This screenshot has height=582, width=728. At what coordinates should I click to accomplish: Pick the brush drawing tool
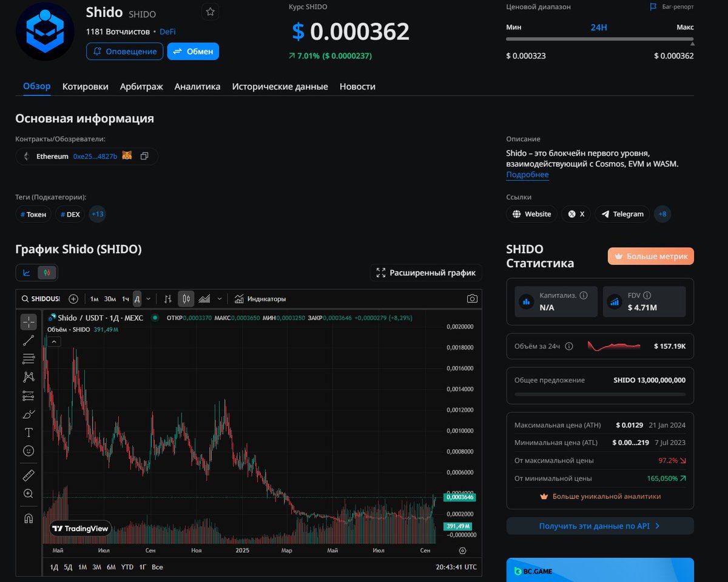point(29,414)
